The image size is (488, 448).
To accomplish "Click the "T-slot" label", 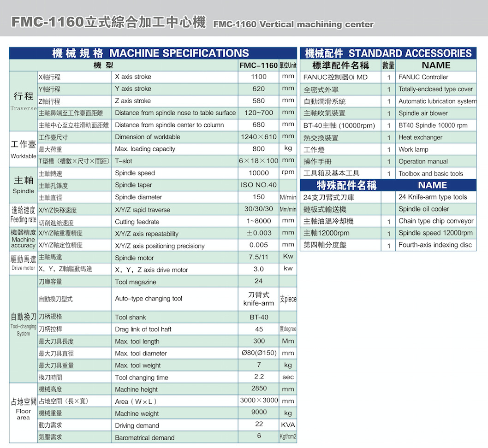I will [124, 161].
